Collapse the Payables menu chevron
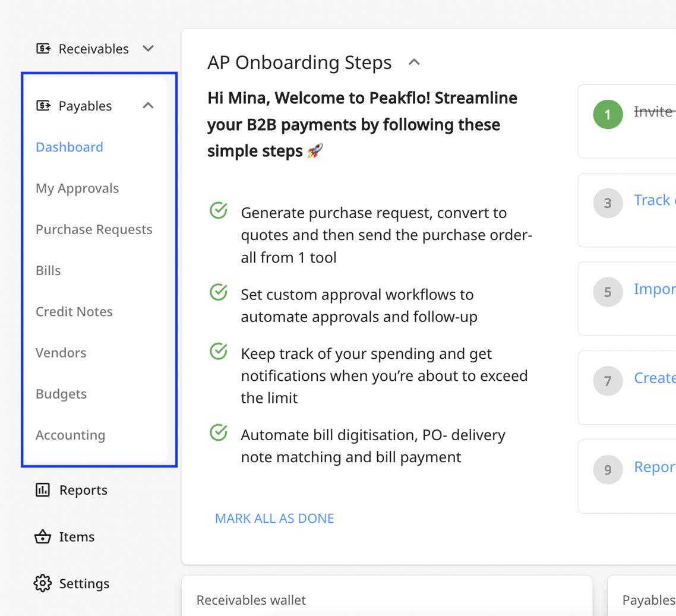This screenshot has height=616, width=676. point(149,105)
